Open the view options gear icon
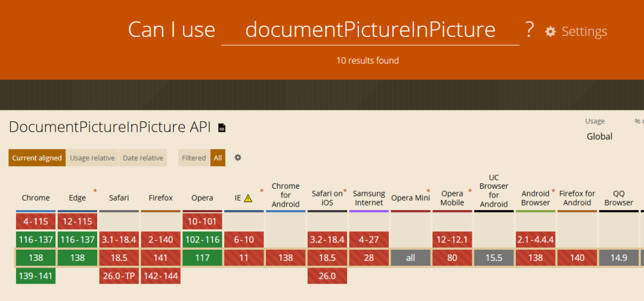This screenshot has width=644, height=301. tap(238, 158)
